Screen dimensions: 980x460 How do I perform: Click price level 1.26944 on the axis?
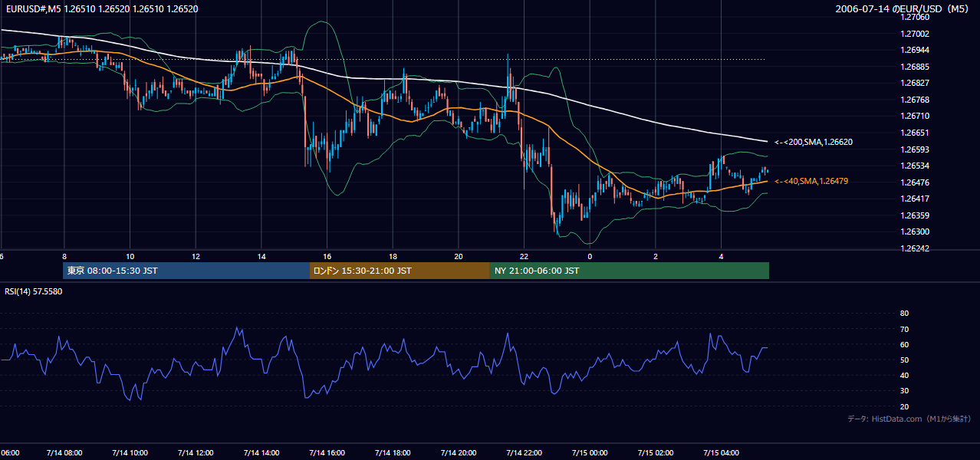915,50
